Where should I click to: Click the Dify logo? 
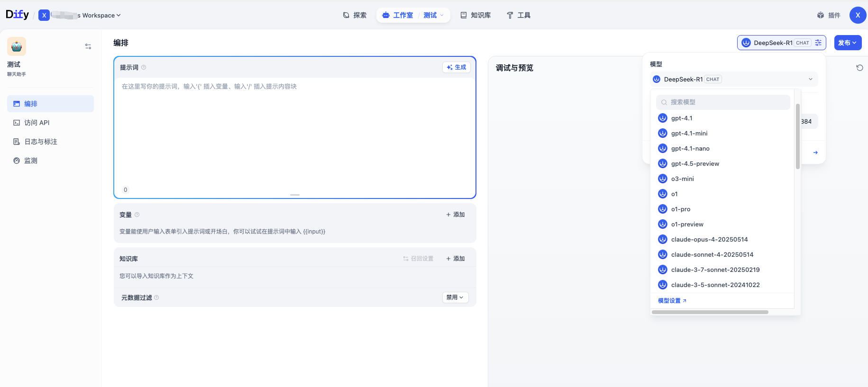point(17,15)
